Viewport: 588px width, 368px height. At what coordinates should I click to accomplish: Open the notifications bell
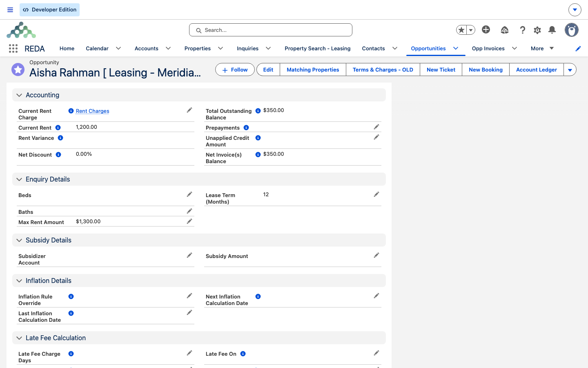tap(552, 30)
